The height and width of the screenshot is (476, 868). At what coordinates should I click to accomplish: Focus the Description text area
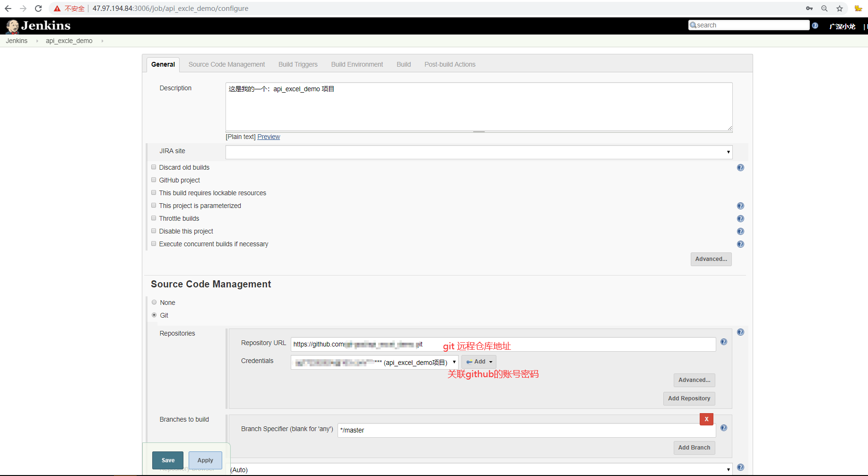[x=479, y=107]
